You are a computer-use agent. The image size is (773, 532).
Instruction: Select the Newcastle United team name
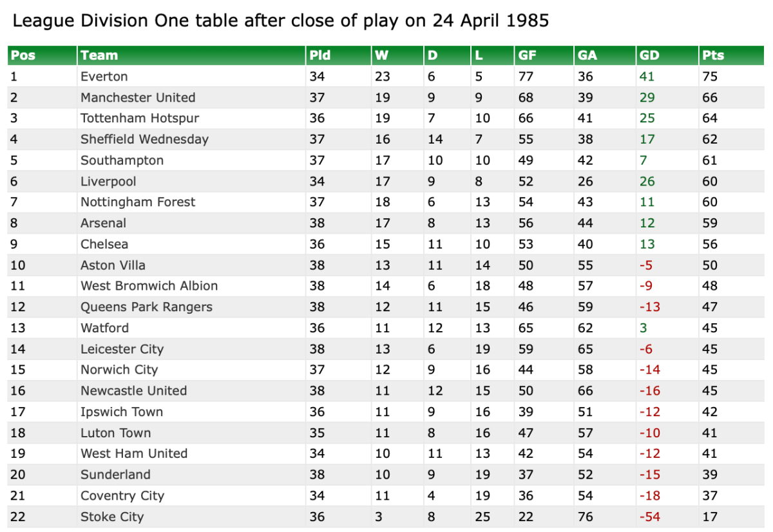tap(133, 391)
